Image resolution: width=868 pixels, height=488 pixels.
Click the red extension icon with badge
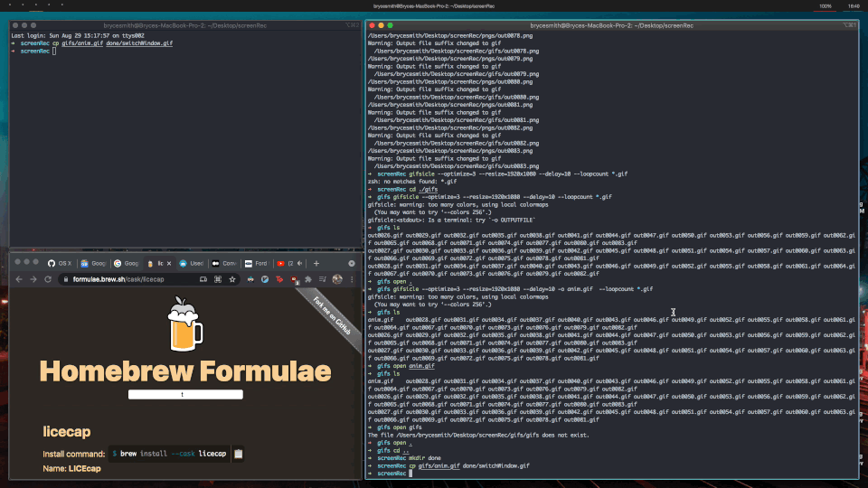tap(294, 280)
